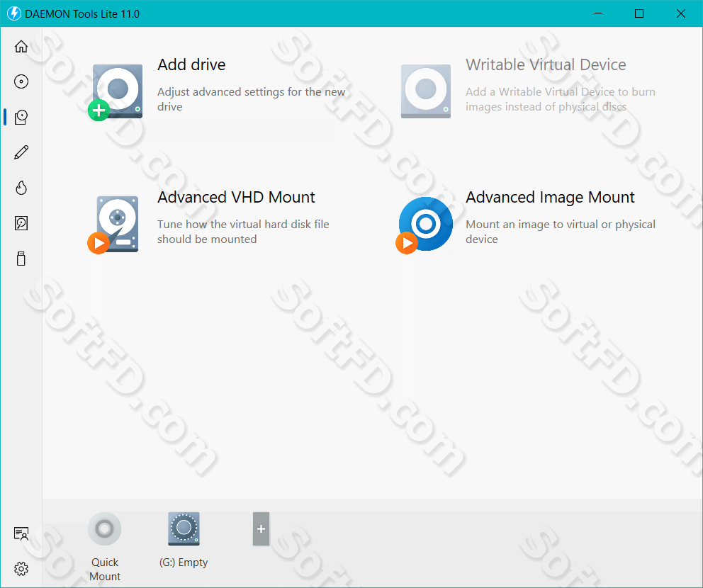Open the Add drive title
This screenshot has height=588, width=703.
pyautogui.click(x=191, y=64)
